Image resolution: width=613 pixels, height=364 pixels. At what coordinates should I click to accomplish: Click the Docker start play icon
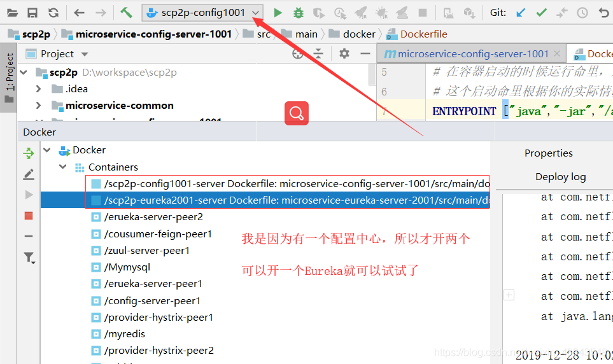pos(29,195)
